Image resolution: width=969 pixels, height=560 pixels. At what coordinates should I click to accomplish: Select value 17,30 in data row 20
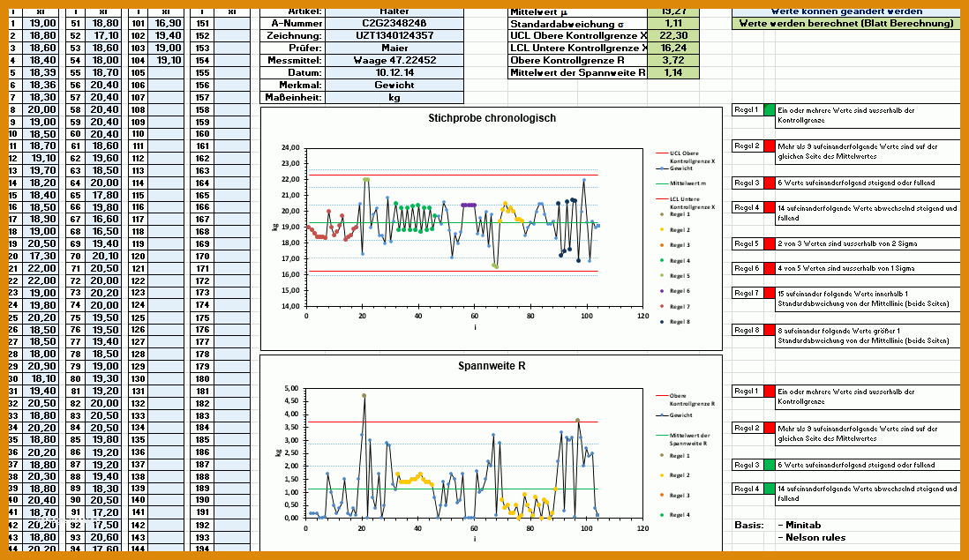[41, 256]
